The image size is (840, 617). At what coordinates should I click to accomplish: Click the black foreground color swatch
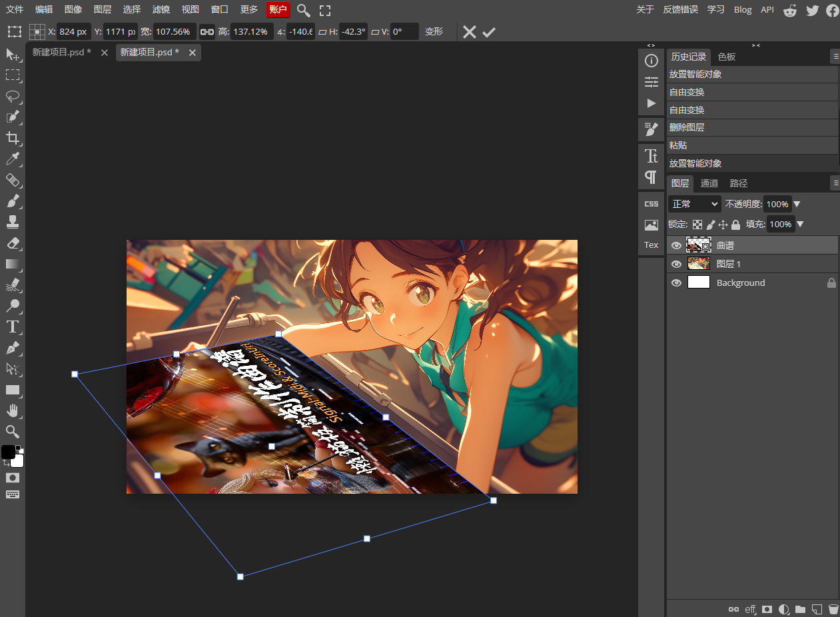pos(8,452)
